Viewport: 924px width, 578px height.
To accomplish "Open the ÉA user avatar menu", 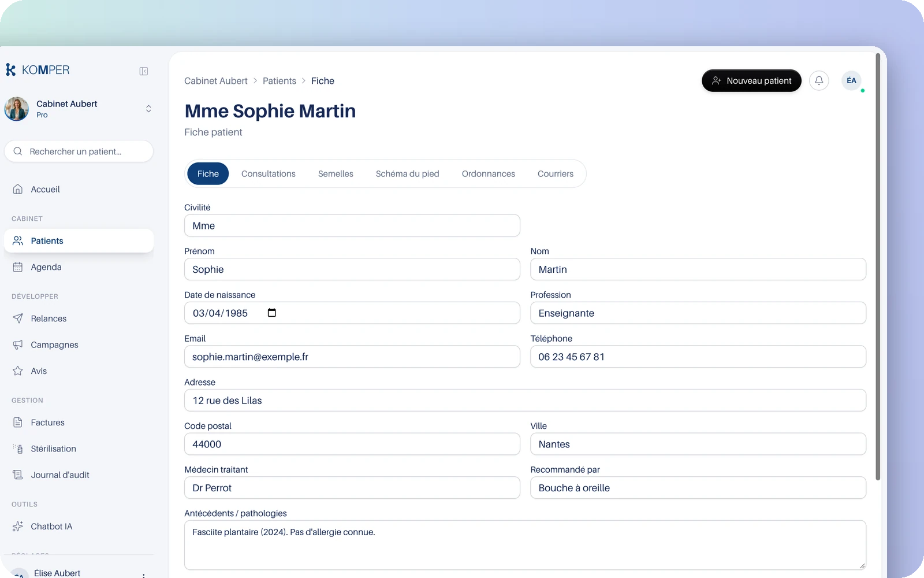I will (851, 80).
